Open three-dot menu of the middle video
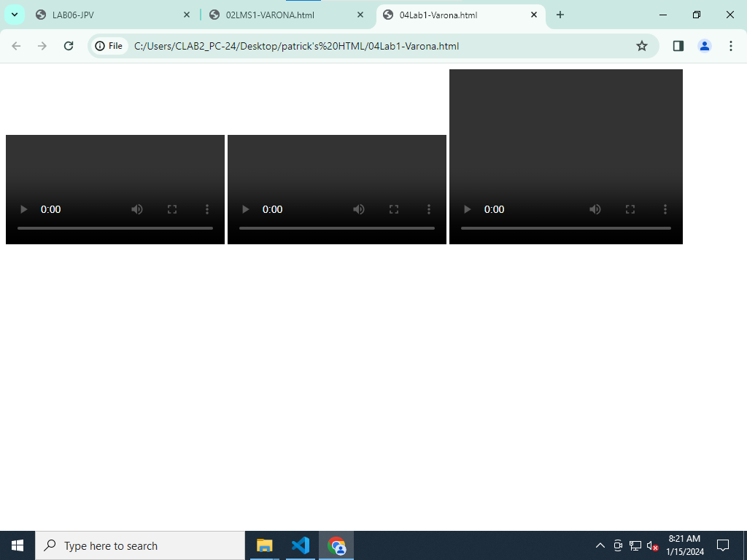This screenshot has width=747, height=560. pos(429,209)
